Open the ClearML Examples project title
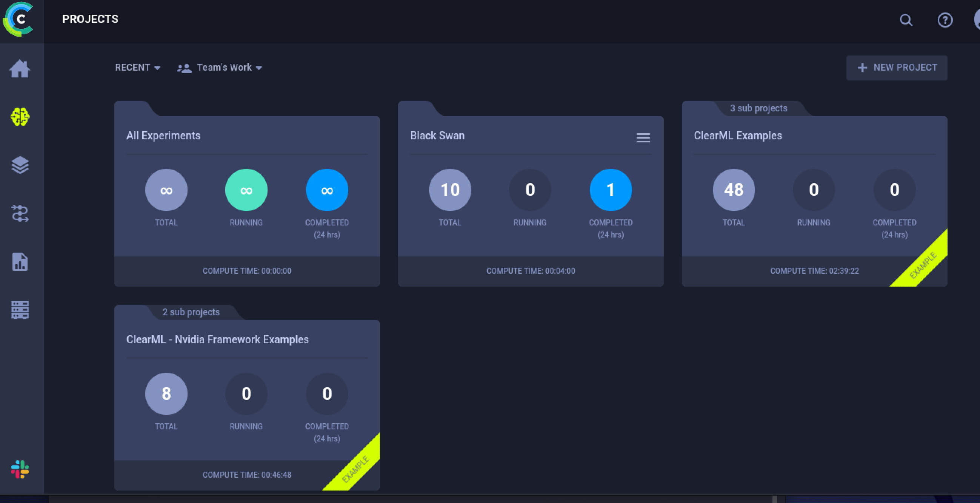This screenshot has width=980, height=503. point(737,136)
